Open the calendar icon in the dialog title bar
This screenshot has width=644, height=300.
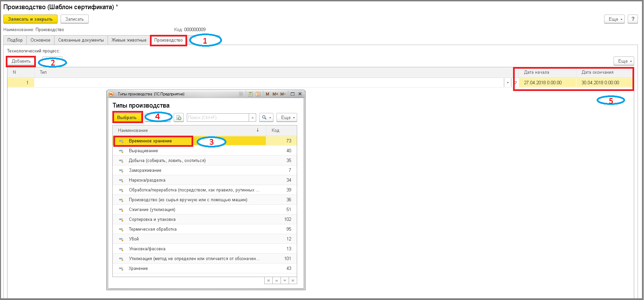point(258,94)
